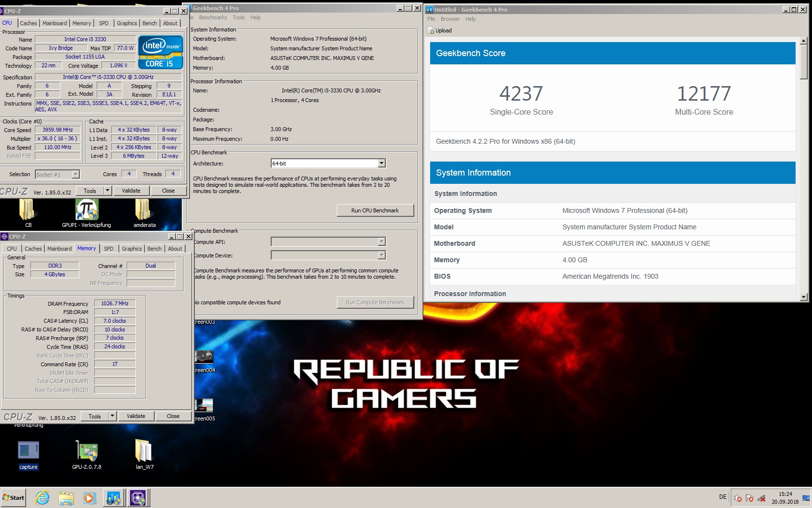Click scroll down arrow in Geekbench results

click(803, 297)
